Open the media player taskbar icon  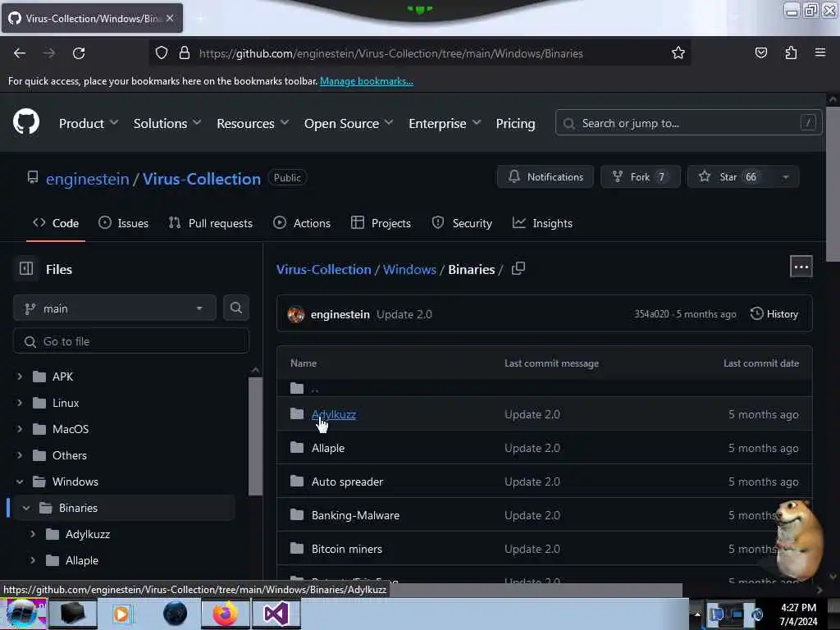coord(121,614)
